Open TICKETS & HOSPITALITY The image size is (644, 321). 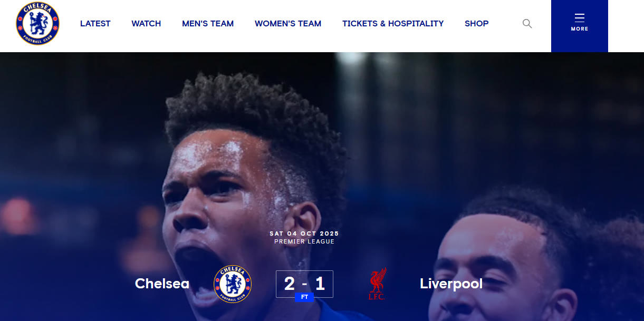(x=393, y=23)
